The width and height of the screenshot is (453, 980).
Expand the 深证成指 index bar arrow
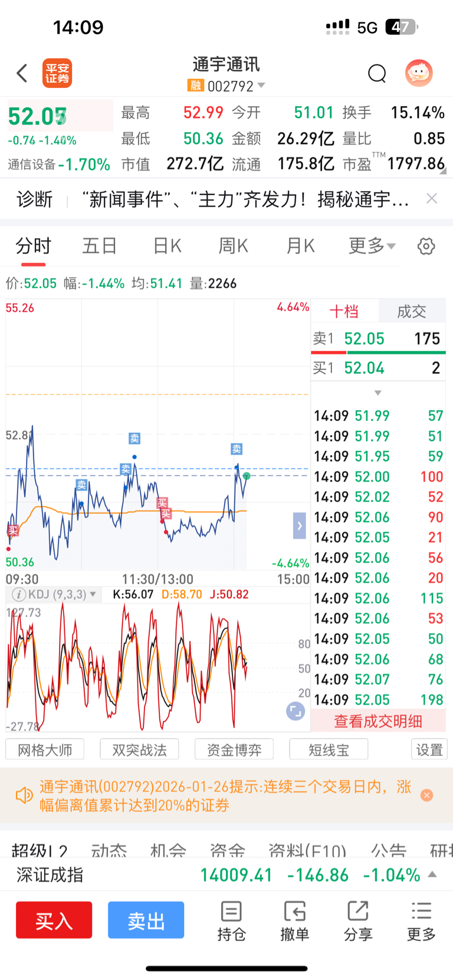(x=432, y=874)
